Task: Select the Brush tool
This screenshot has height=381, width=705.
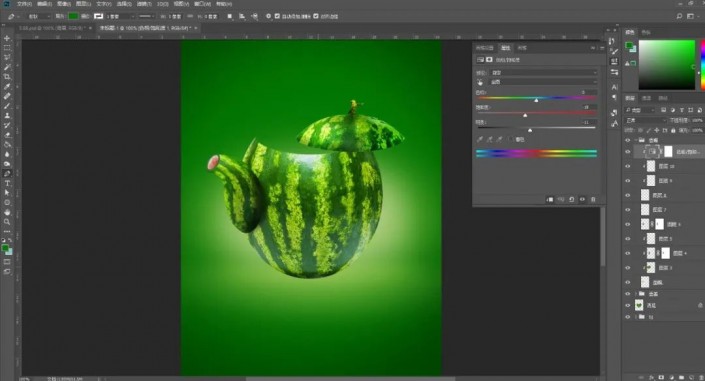Action: [7, 106]
